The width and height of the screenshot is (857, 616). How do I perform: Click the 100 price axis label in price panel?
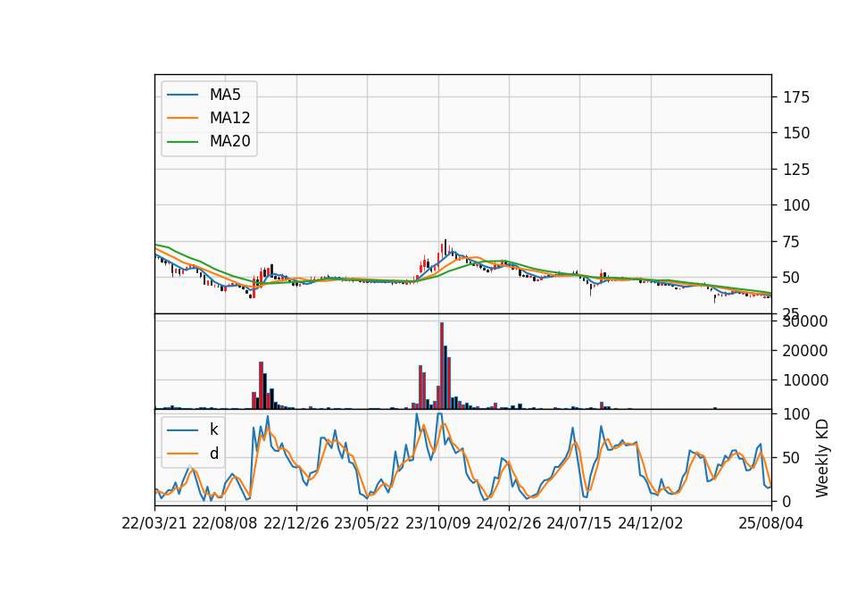(x=796, y=205)
